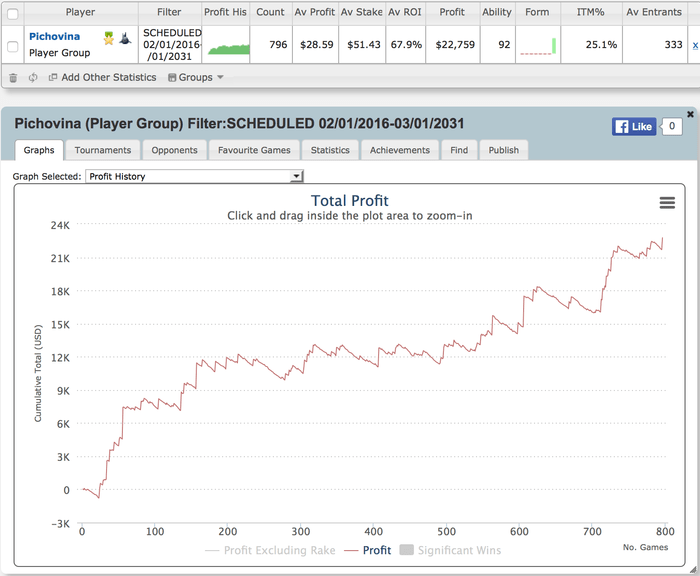Sort by ITM% column header
700x576 pixels.
coord(591,12)
